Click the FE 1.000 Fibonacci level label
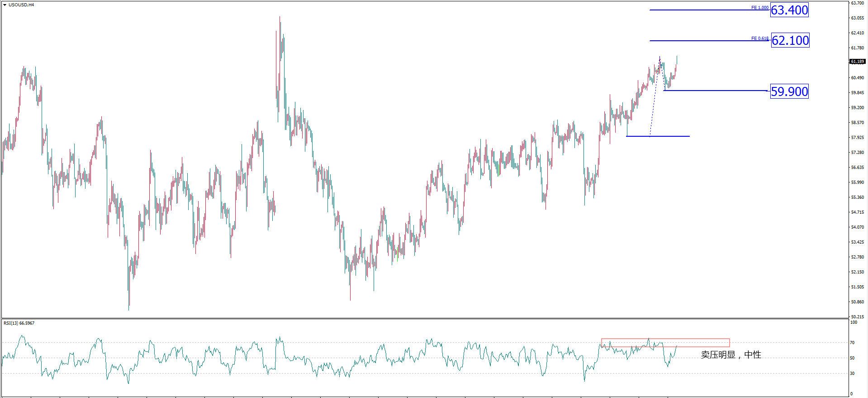The image size is (868, 398). (x=760, y=8)
